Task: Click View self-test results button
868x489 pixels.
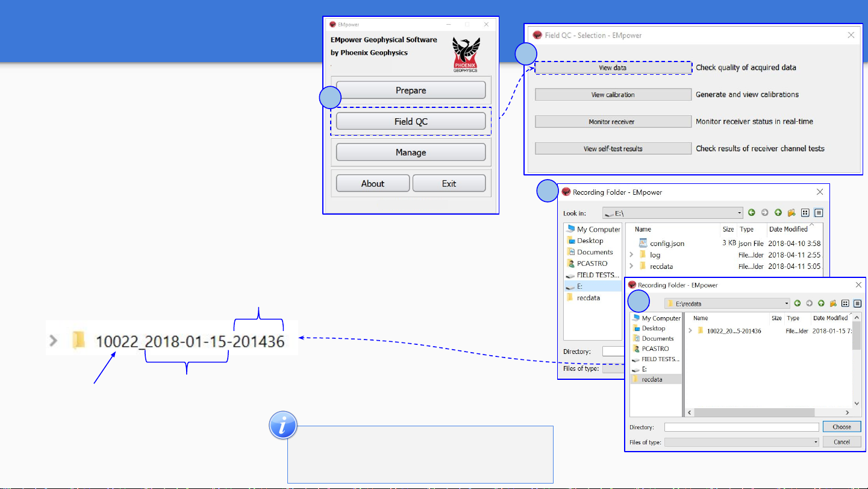Action: (x=613, y=149)
